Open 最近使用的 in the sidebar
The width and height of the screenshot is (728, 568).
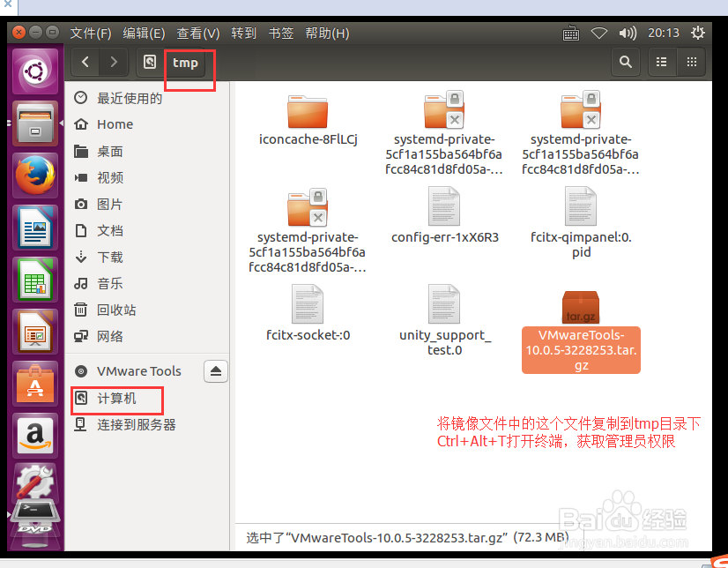tap(149, 98)
